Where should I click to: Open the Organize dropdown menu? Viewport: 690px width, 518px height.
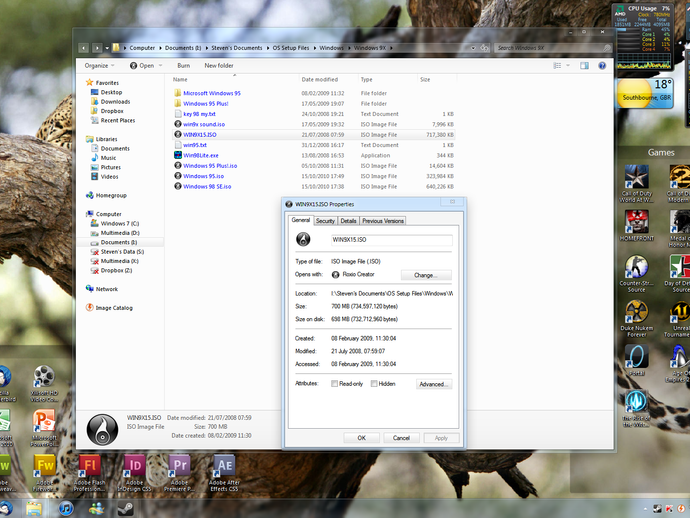99,66
